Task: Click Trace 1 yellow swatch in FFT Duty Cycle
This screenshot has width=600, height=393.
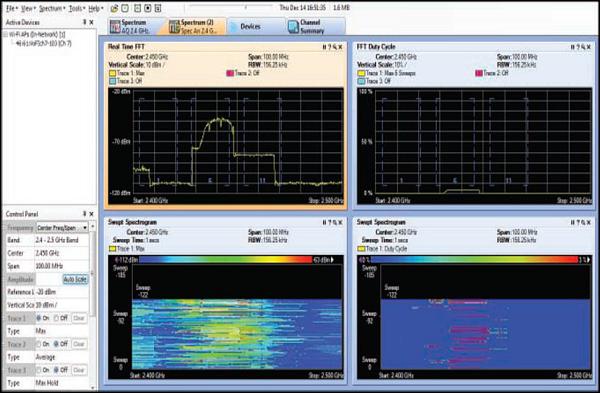Action: tap(361, 73)
